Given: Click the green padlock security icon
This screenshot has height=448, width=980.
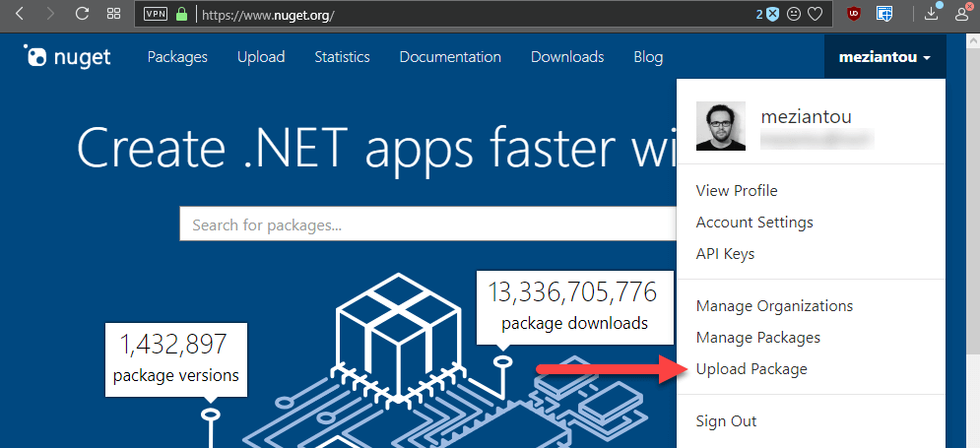Looking at the screenshot, I should (x=181, y=15).
